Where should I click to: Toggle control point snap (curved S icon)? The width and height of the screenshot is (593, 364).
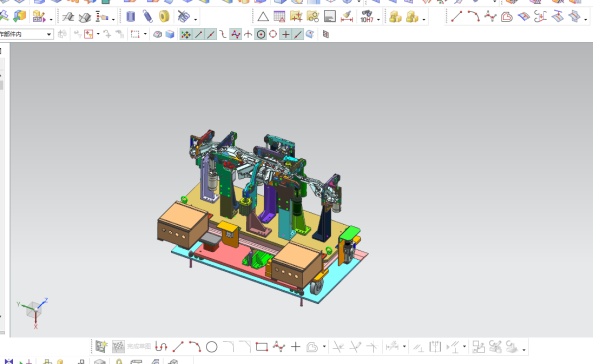(223, 34)
